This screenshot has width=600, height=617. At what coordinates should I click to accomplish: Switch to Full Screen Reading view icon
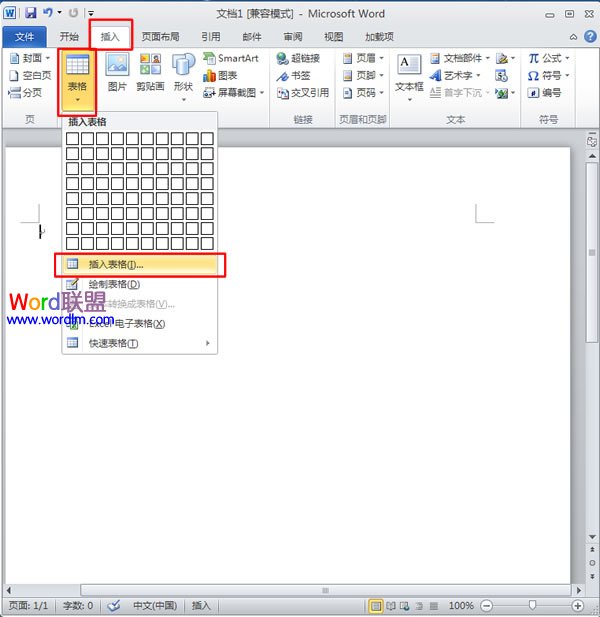391,606
